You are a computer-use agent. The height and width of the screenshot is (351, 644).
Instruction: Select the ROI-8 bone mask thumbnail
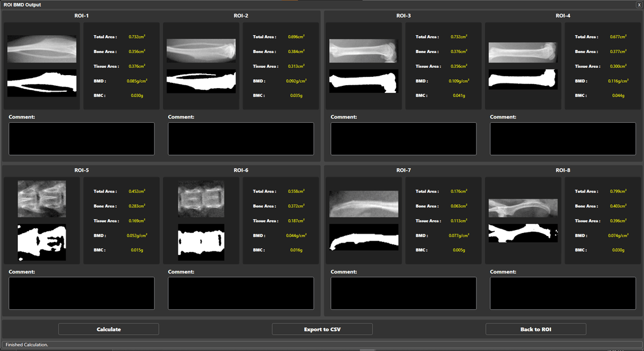click(523, 233)
